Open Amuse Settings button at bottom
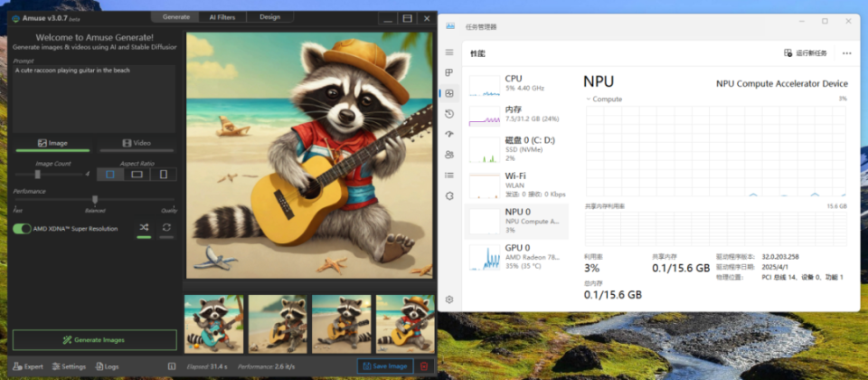This screenshot has width=868, height=380. coord(70,366)
